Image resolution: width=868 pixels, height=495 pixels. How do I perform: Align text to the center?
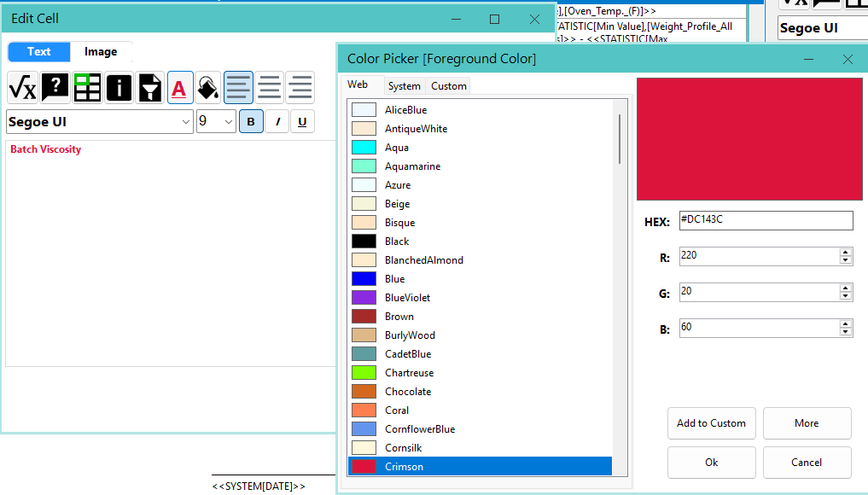269,87
